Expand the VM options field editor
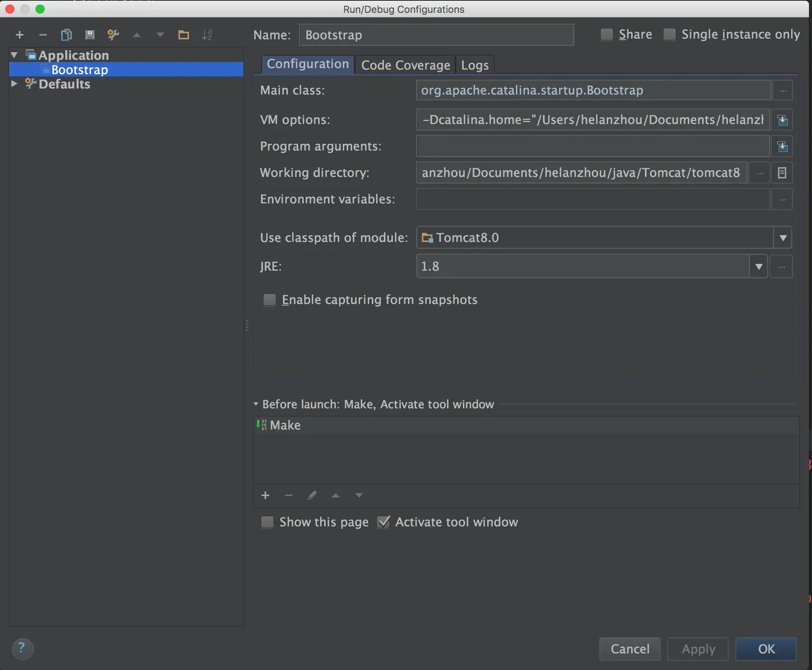Viewport: 812px width, 670px height. [x=782, y=120]
